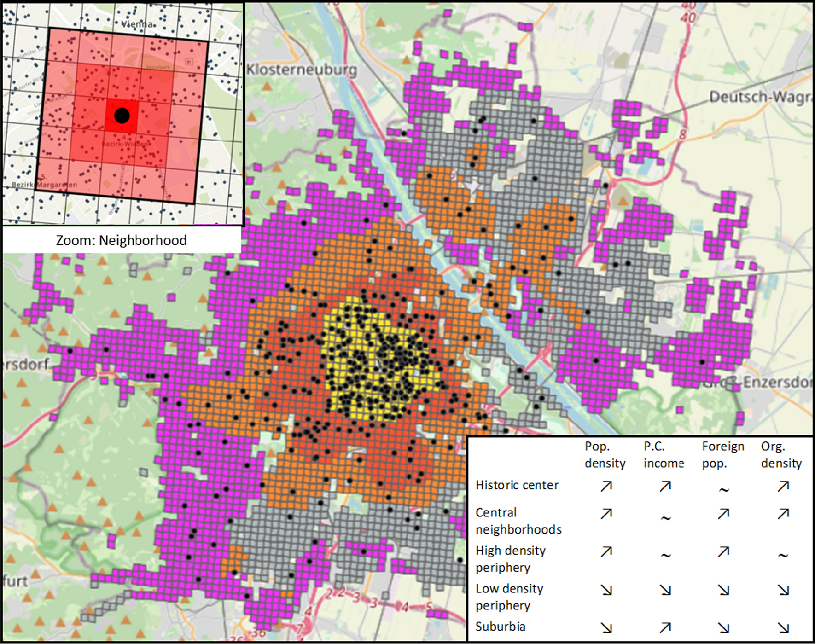The height and width of the screenshot is (644, 815).
Task: Click the Vienna label in the inset map
Action: coord(137,24)
